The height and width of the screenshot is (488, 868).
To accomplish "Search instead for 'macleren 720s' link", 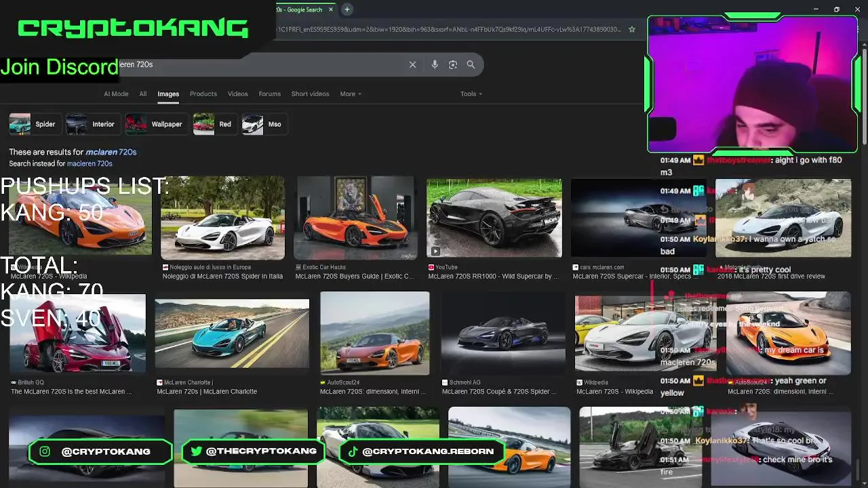I will pos(90,164).
